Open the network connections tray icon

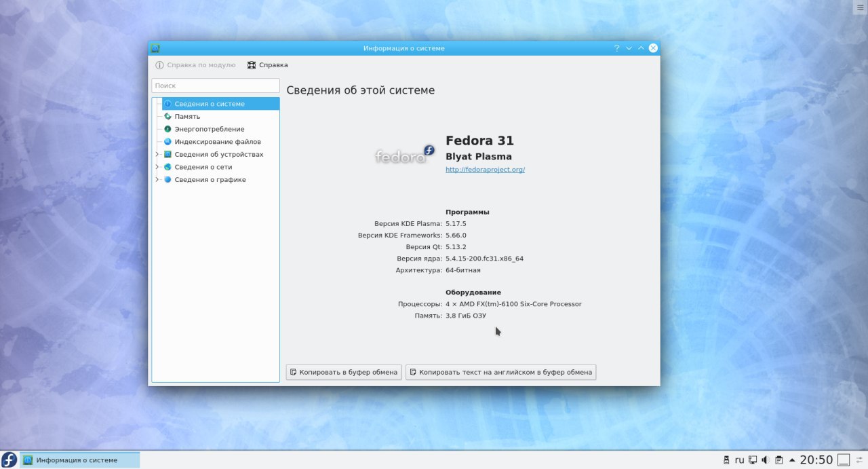(753, 460)
